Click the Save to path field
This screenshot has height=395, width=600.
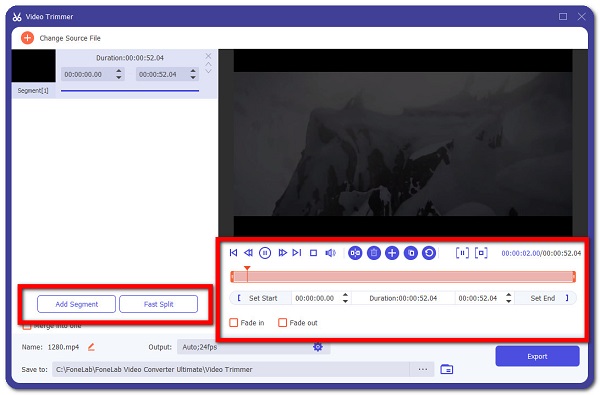(231, 369)
